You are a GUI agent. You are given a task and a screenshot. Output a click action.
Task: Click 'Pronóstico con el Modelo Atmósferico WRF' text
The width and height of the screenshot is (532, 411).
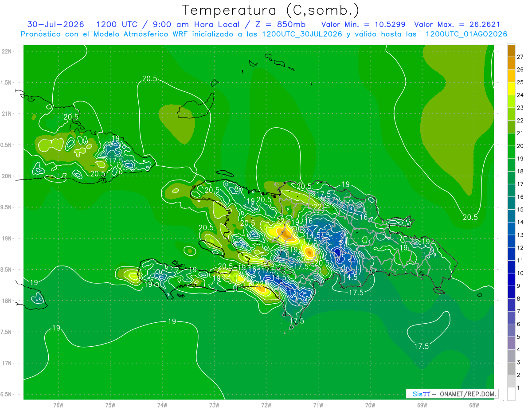[x=105, y=34]
